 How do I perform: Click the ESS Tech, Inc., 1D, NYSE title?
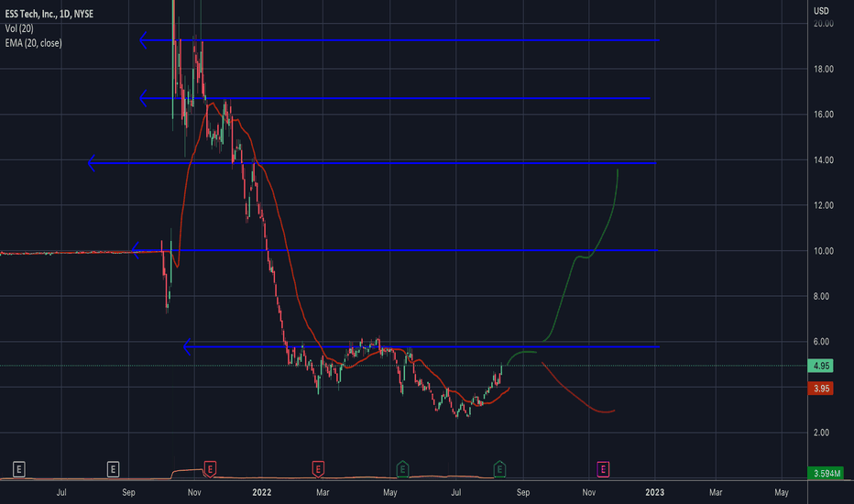49,14
